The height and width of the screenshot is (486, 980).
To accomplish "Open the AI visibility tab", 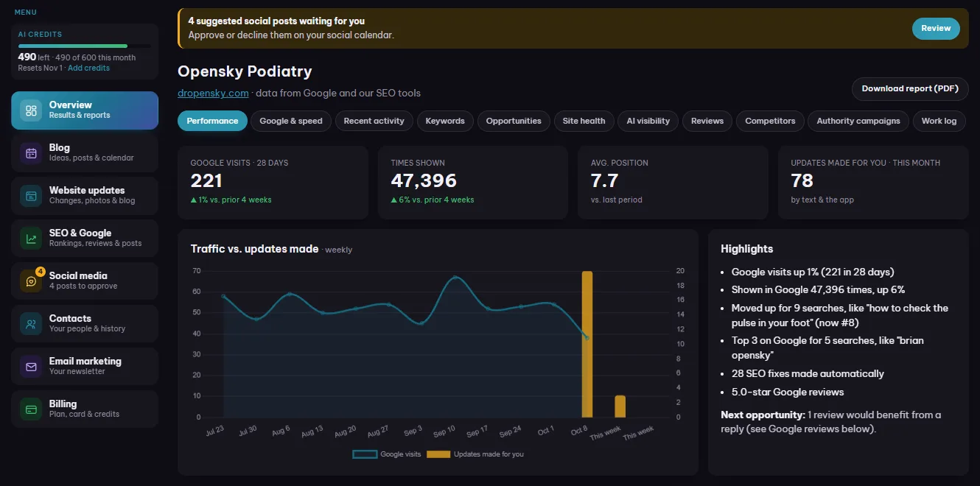I will tap(648, 121).
